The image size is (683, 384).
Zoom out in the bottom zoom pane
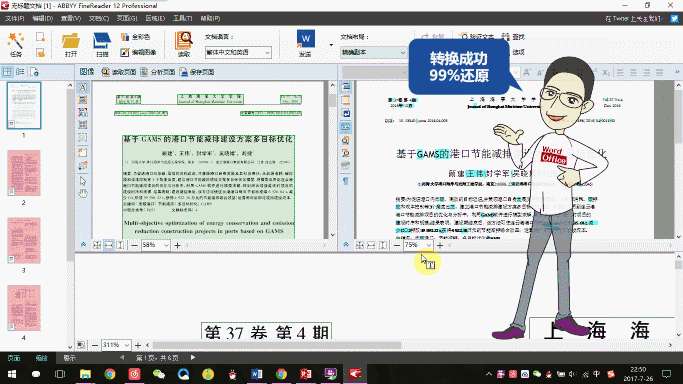(x=95, y=345)
